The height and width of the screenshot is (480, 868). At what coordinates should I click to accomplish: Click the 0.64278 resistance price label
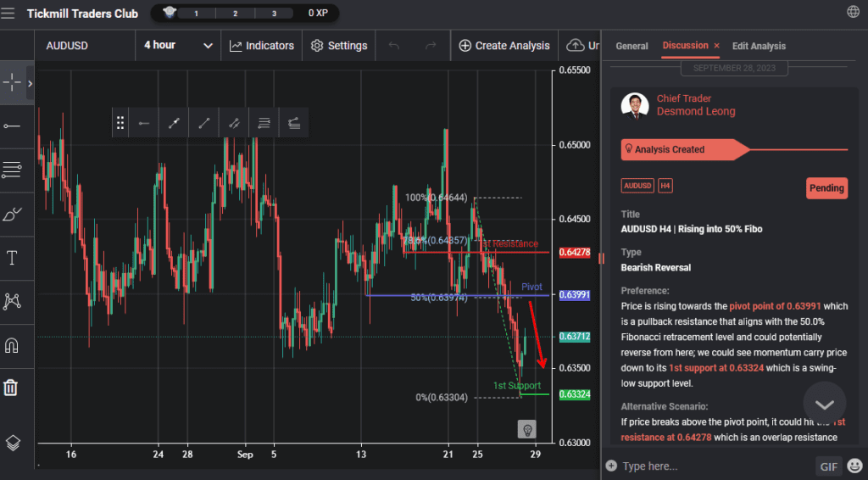pos(575,253)
